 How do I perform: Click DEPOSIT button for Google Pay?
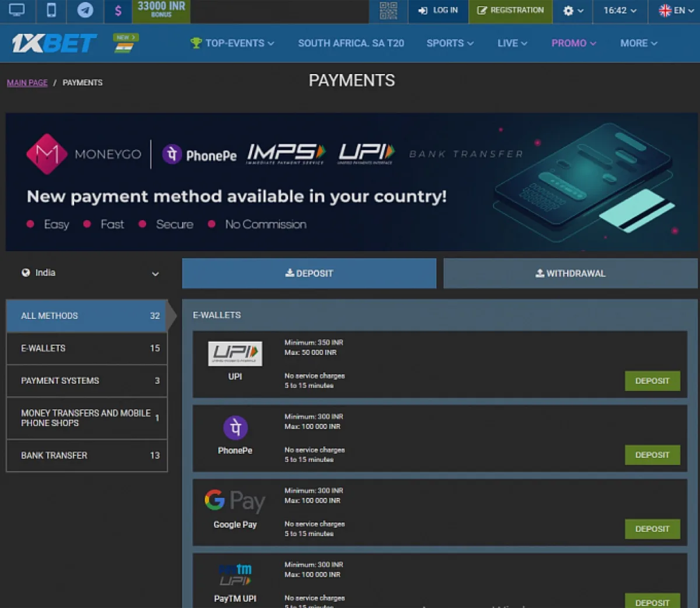pos(652,529)
